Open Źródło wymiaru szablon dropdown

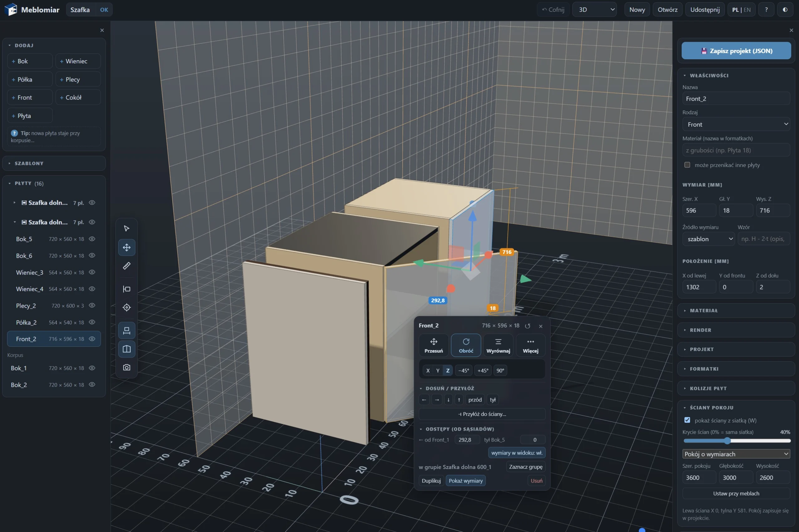pyautogui.click(x=708, y=239)
